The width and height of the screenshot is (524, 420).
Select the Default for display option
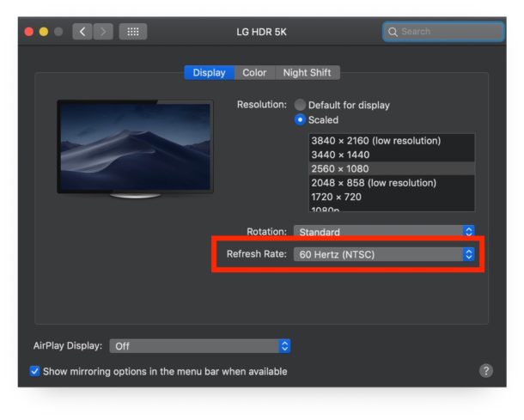pyautogui.click(x=300, y=105)
